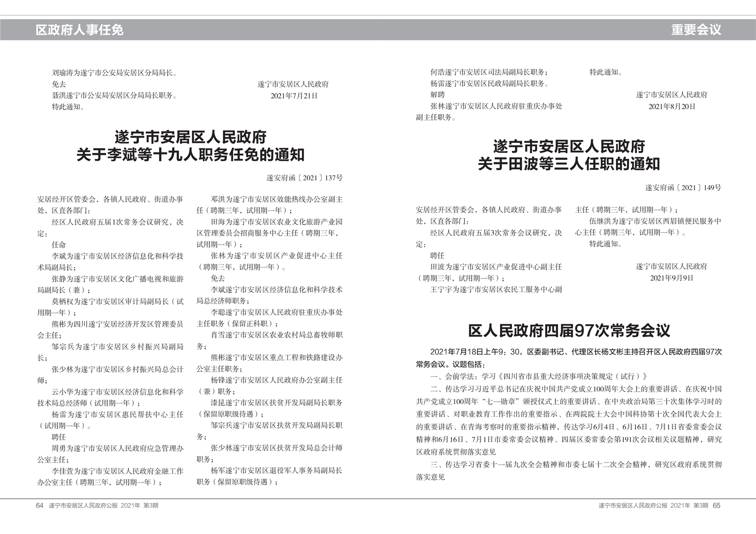Click the heading 区人民政府四届97次常务会议
The height and width of the screenshot is (534, 756).
point(569,330)
